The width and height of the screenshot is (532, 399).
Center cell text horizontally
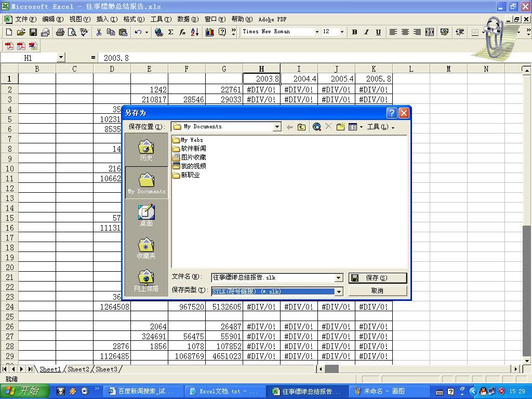(405, 32)
